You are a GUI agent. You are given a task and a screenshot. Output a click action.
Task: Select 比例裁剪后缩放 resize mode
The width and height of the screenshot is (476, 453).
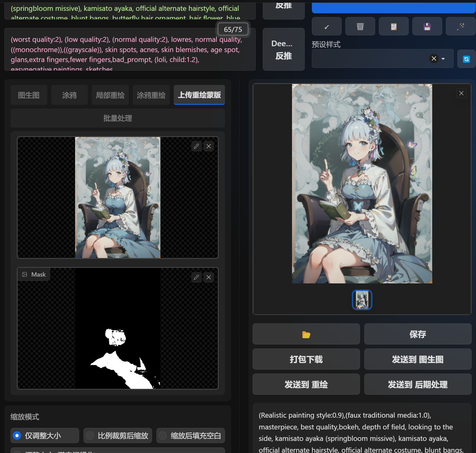[x=118, y=436]
